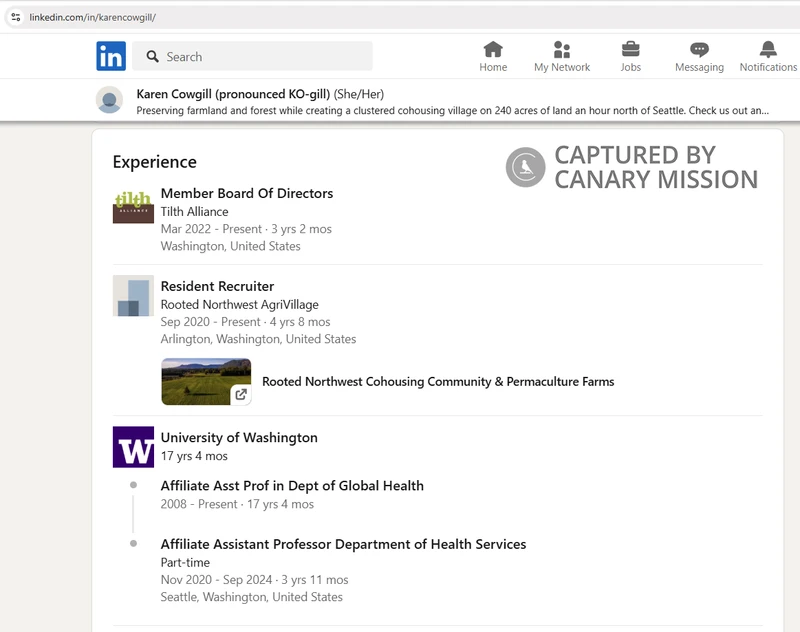
Task: Open the Rooted Northwest AgriVillage company link
Action: [x=239, y=305]
